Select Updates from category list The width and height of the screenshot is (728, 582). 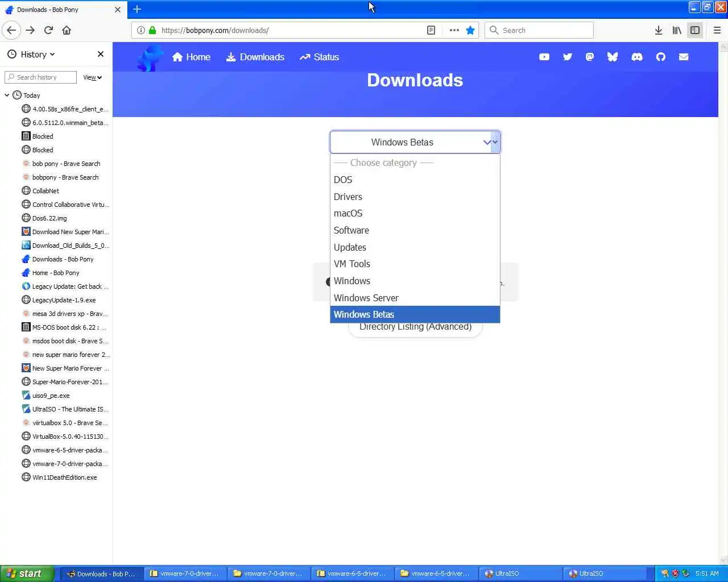[x=415, y=247]
